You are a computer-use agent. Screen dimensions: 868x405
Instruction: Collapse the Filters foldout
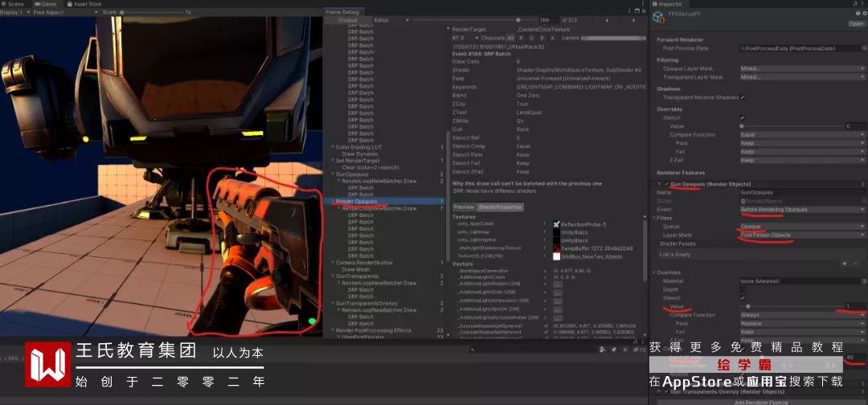[653, 218]
